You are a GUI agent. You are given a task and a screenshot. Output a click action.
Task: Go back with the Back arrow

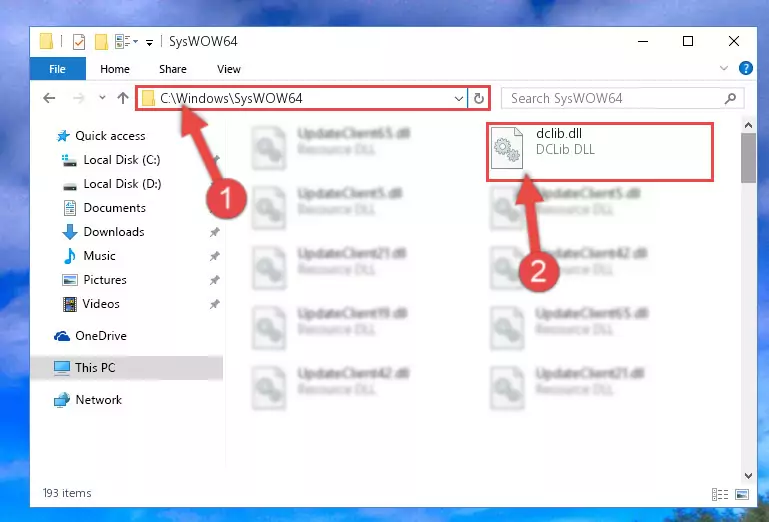coord(49,98)
